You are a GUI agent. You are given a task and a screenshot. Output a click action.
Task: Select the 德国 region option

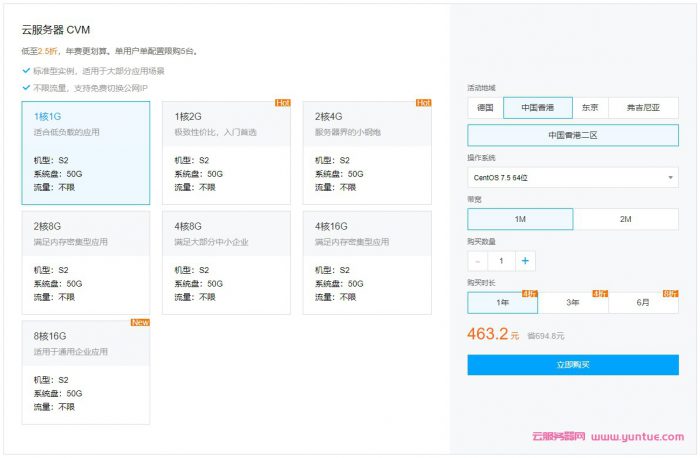pyautogui.click(x=485, y=108)
